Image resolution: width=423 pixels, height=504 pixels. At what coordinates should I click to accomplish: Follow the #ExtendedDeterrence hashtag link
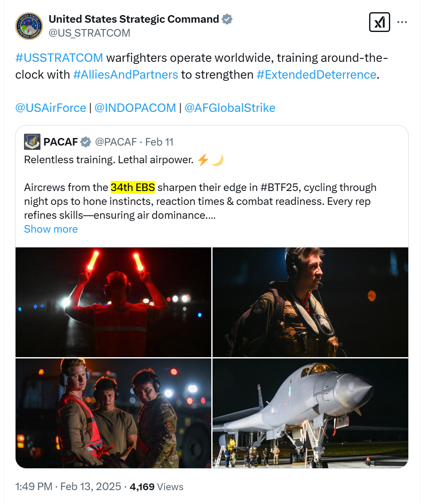pos(317,74)
